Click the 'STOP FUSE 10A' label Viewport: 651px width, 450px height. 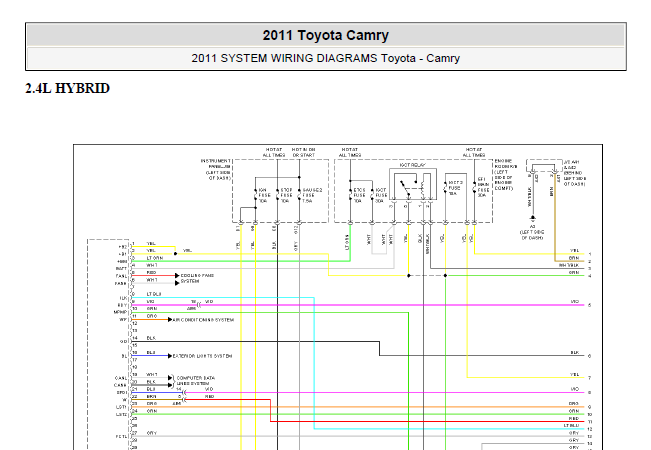click(x=286, y=195)
